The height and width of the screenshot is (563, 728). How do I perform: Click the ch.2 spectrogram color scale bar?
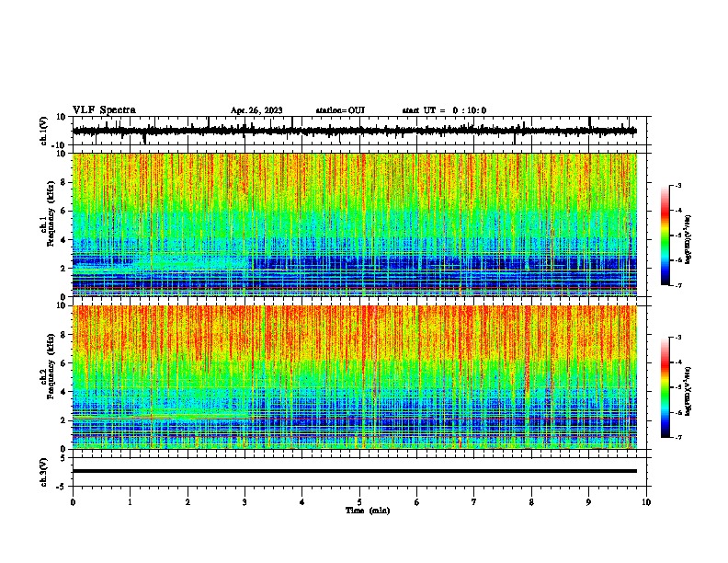pos(665,387)
